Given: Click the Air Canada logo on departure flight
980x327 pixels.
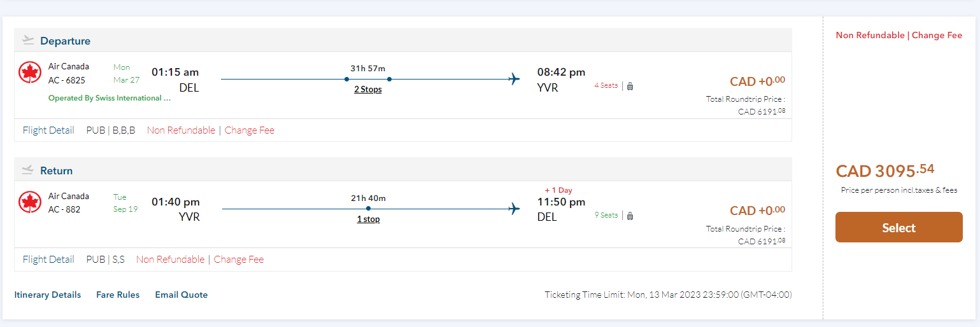Looking at the screenshot, I should pos(30,73).
